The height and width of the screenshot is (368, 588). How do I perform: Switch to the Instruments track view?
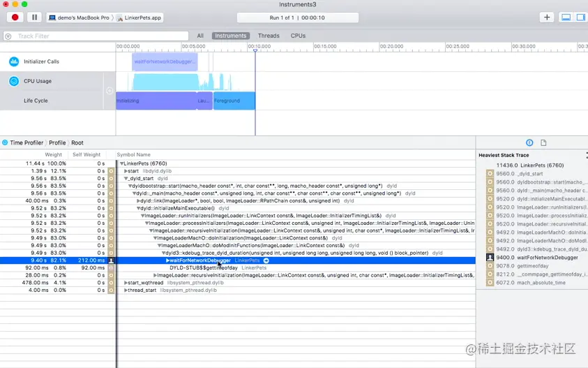coord(231,36)
